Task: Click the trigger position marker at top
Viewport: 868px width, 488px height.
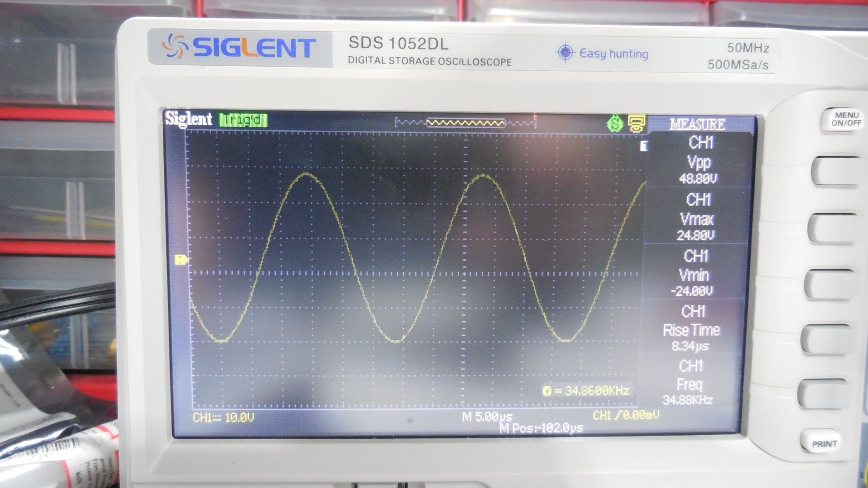Action: coord(535,116)
